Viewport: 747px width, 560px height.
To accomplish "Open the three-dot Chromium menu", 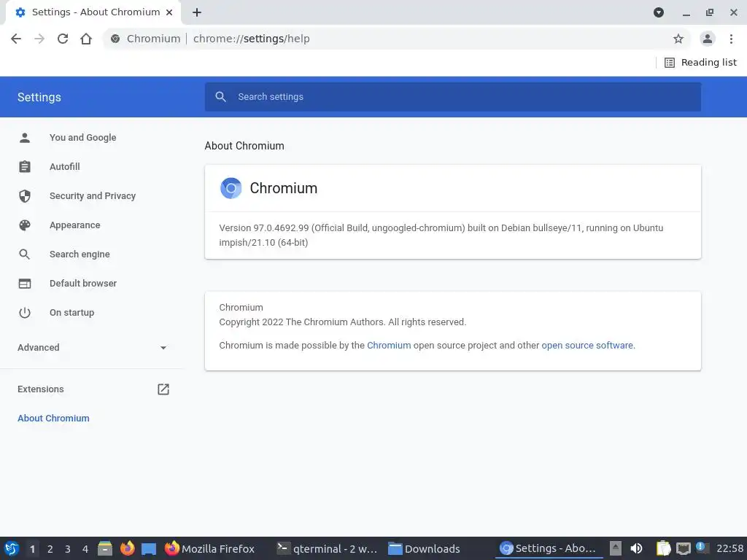I will 731,39.
